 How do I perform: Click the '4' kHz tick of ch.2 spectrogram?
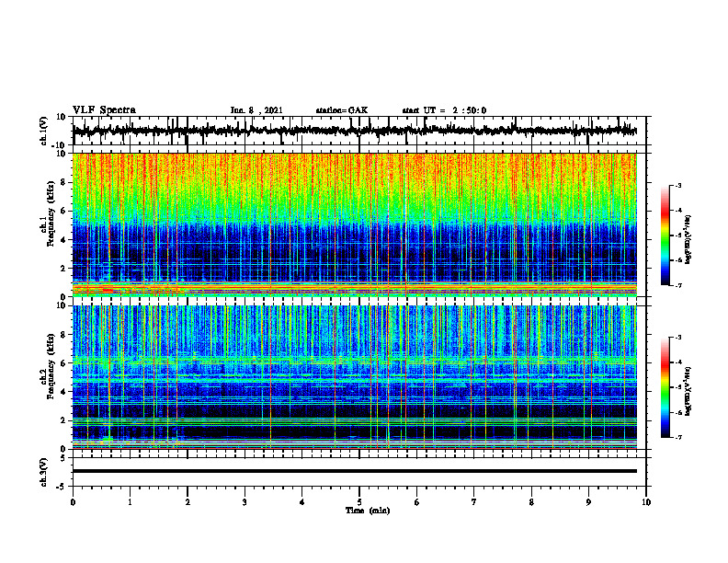(63, 392)
